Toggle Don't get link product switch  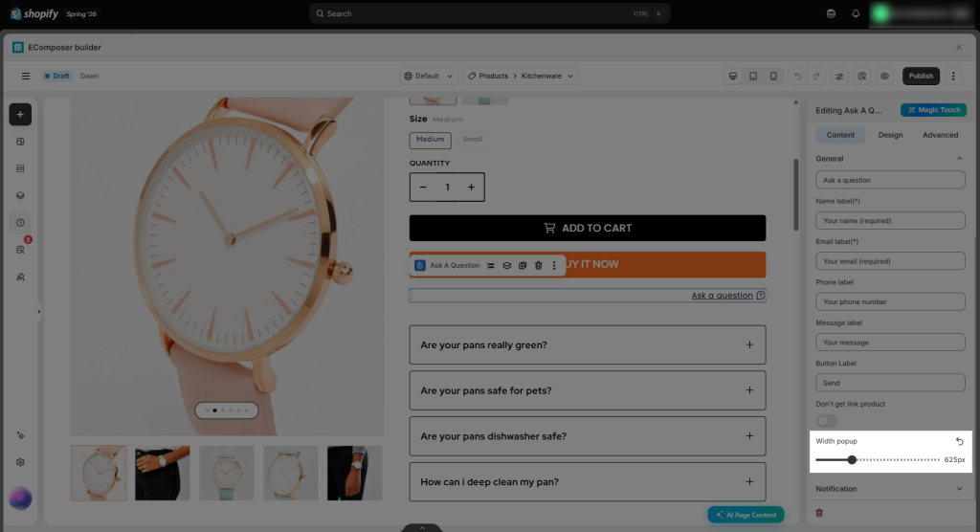[827, 421]
